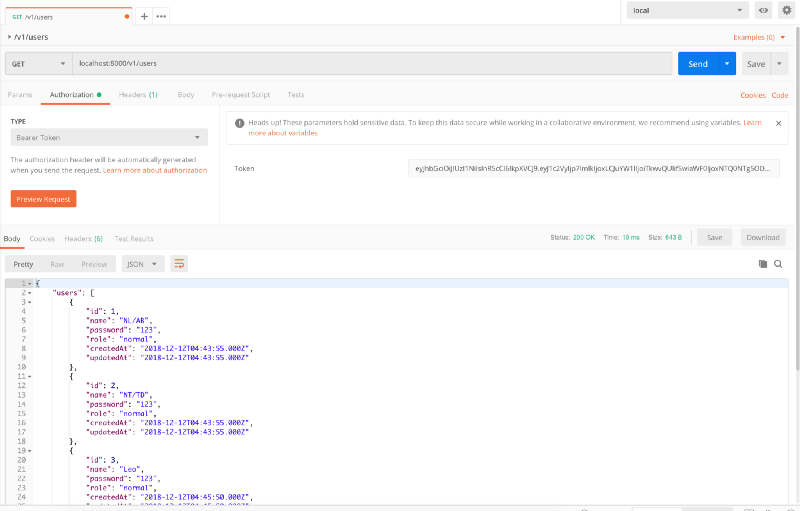Click the Time 19 ms value
800x511 pixels.
(x=631, y=238)
